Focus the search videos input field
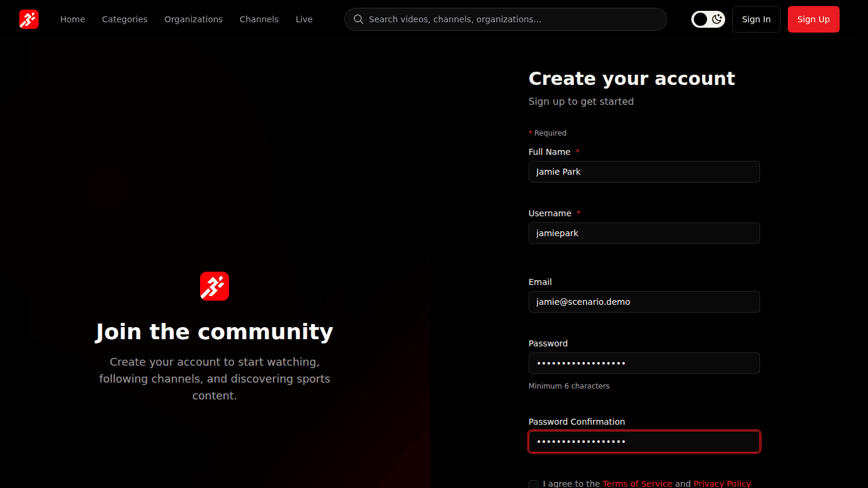This screenshot has width=868, height=488. pyautogui.click(x=506, y=19)
